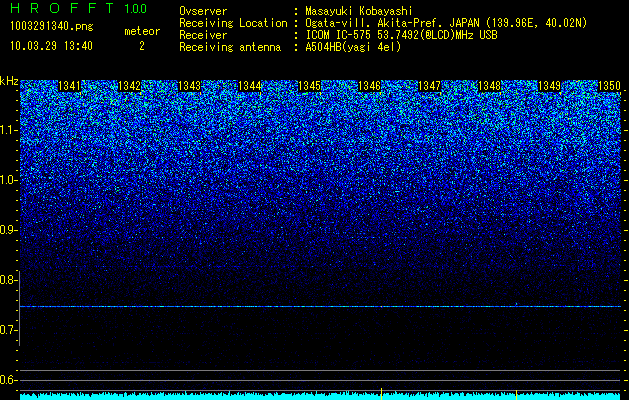Viewport: 629px width, 400px height.
Task: Click the yellow meteor tick below 1348
Action: tap(516, 394)
